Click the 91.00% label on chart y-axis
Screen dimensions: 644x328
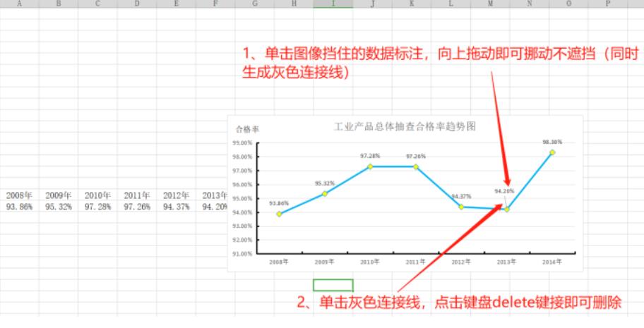(x=242, y=254)
